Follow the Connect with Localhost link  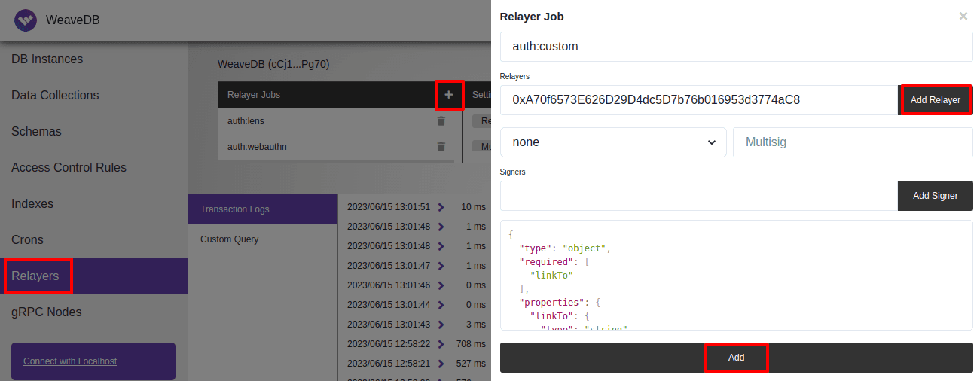[x=70, y=361]
